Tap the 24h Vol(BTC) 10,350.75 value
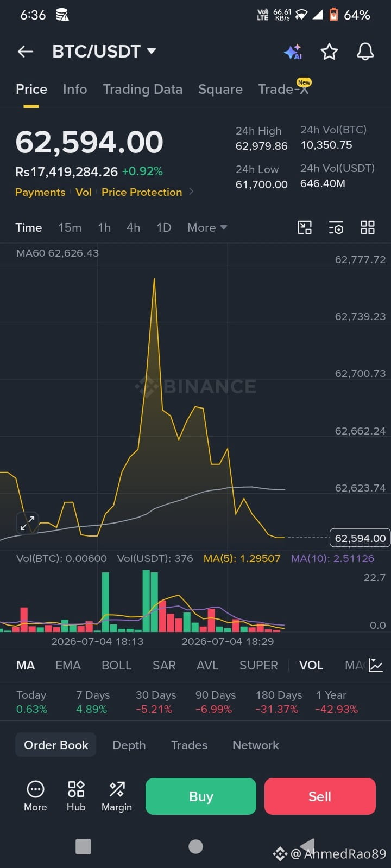The width and height of the screenshot is (391, 868). point(326,145)
